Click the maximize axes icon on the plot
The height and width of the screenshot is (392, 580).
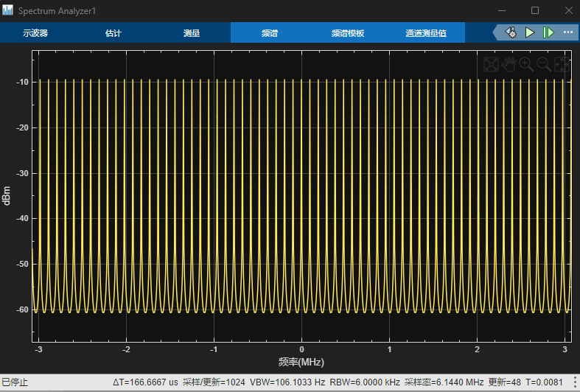pyautogui.click(x=491, y=64)
